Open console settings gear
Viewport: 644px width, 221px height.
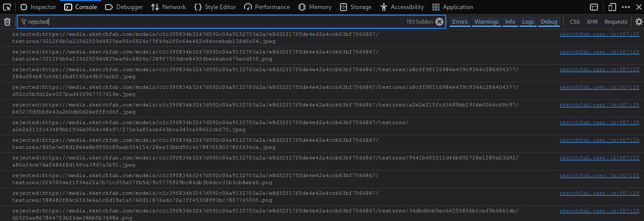[x=639, y=22]
